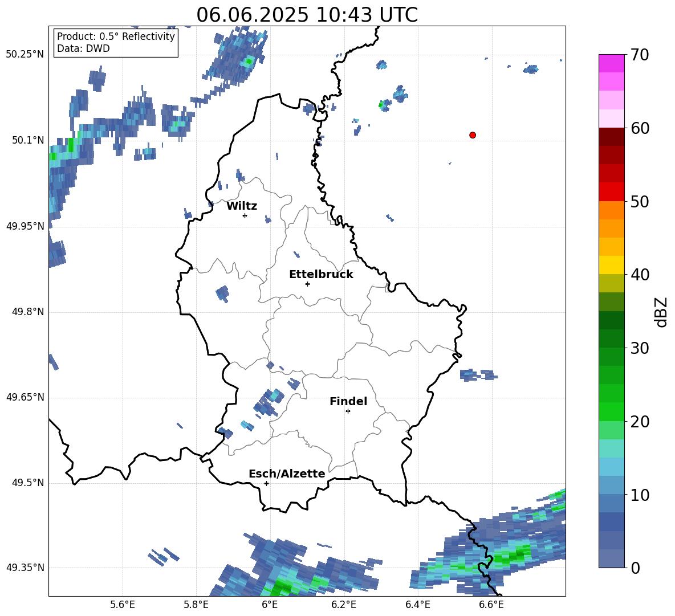The height and width of the screenshot is (616, 675).
Task: Click the 6.4°E longitude tick label
Action: pos(417,605)
